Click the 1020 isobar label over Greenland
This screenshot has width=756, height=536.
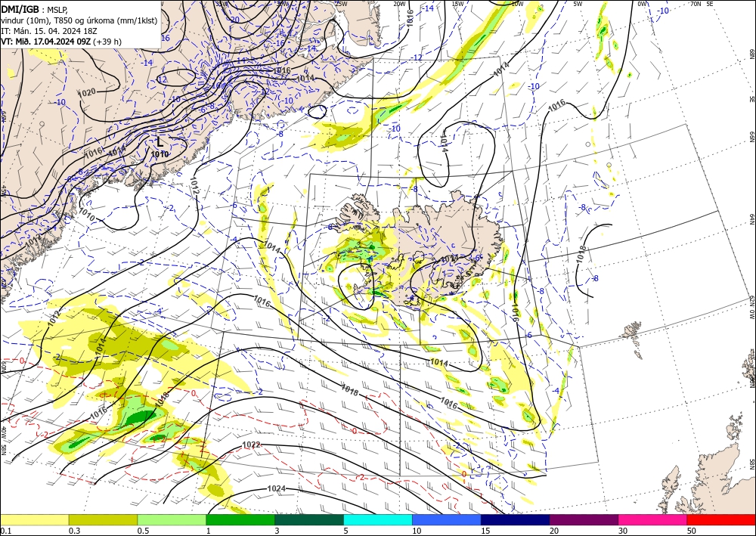point(86,92)
